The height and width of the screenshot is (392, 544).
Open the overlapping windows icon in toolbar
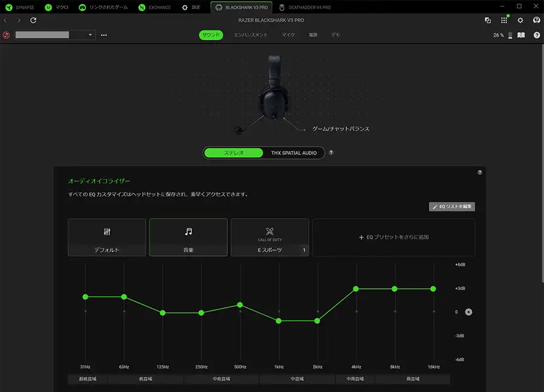(488, 21)
